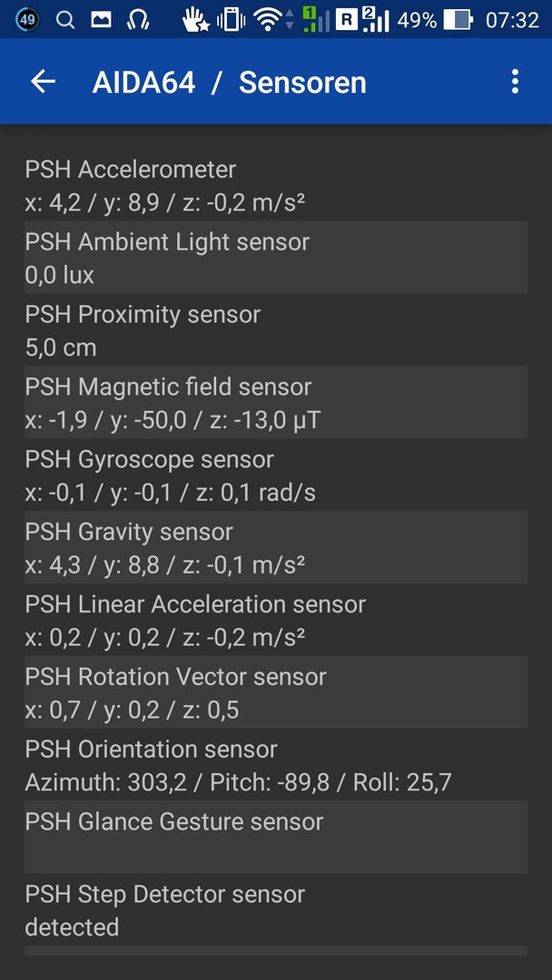Select the PSH Ambient Light sensor row
Image resolution: width=552 pixels, height=980 pixels.
tap(276, 258)
